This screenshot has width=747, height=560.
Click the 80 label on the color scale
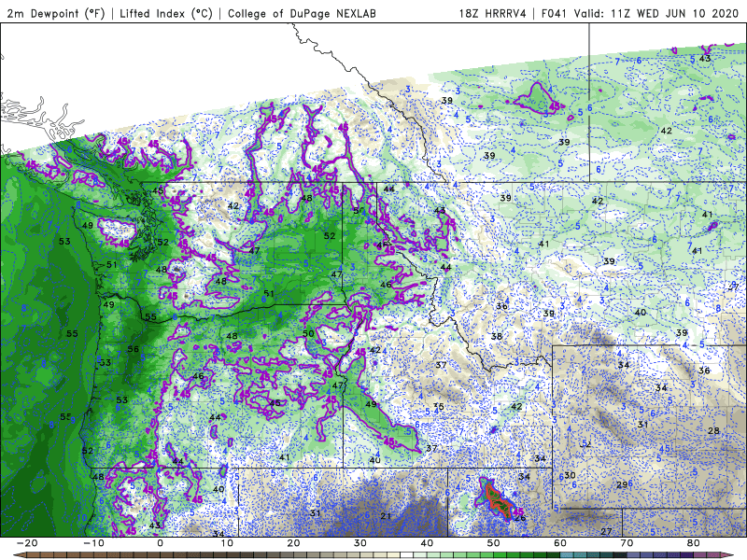pos(694,543)
